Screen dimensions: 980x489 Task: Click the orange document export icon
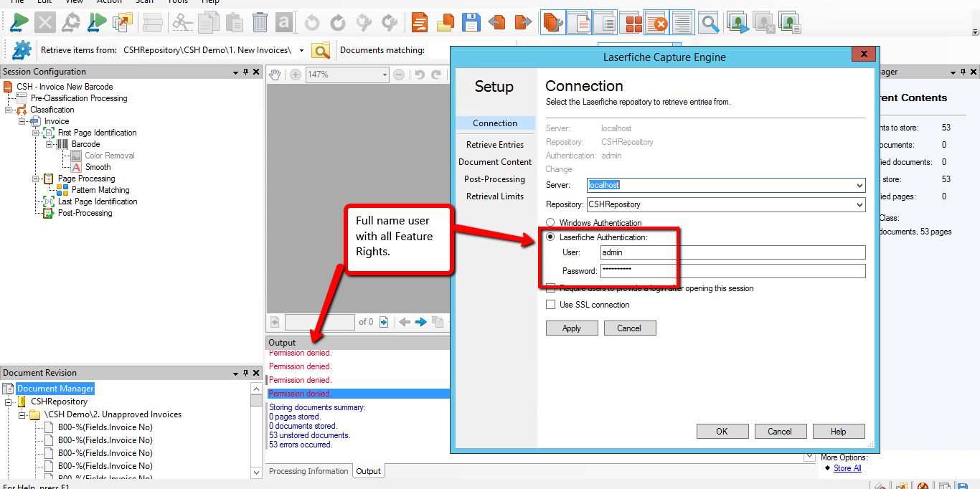[x=420, y=23]
